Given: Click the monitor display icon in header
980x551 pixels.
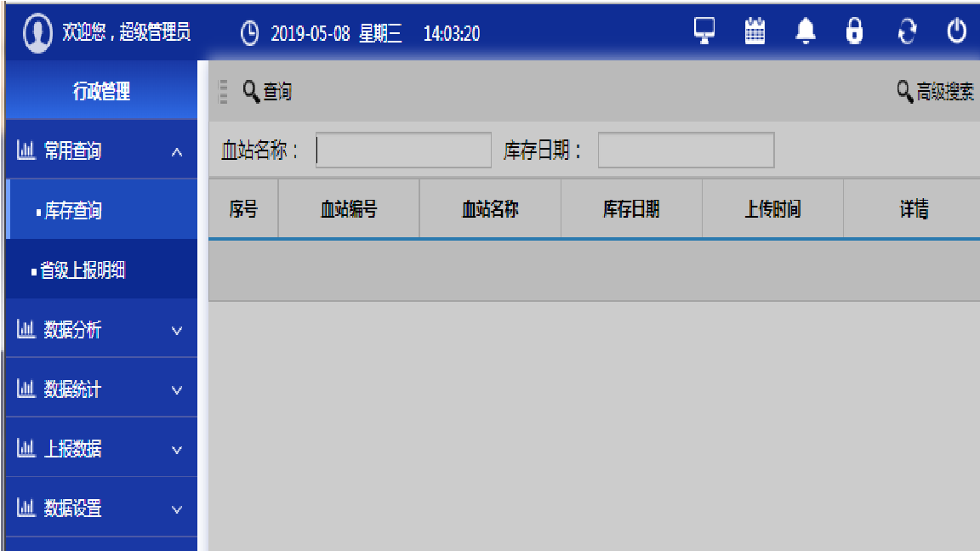Looking at the screenshot, I should [704, 31].
